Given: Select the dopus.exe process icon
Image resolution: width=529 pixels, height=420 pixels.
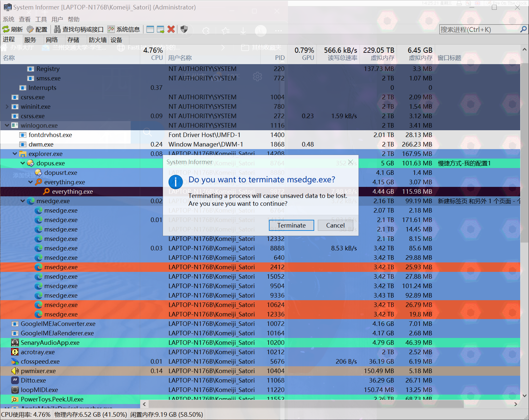Looking at the screenshot, I should pos(30,163).
